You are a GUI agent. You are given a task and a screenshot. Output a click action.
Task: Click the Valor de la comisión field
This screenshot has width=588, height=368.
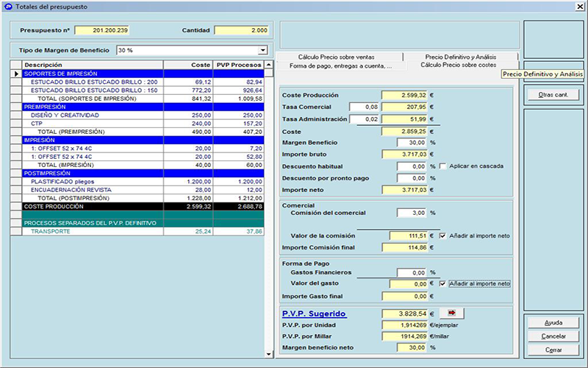coord(409,236)
